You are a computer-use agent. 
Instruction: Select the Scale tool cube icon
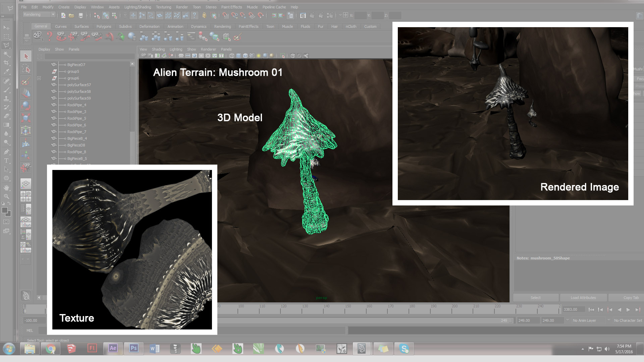click(x=26, y=118)
